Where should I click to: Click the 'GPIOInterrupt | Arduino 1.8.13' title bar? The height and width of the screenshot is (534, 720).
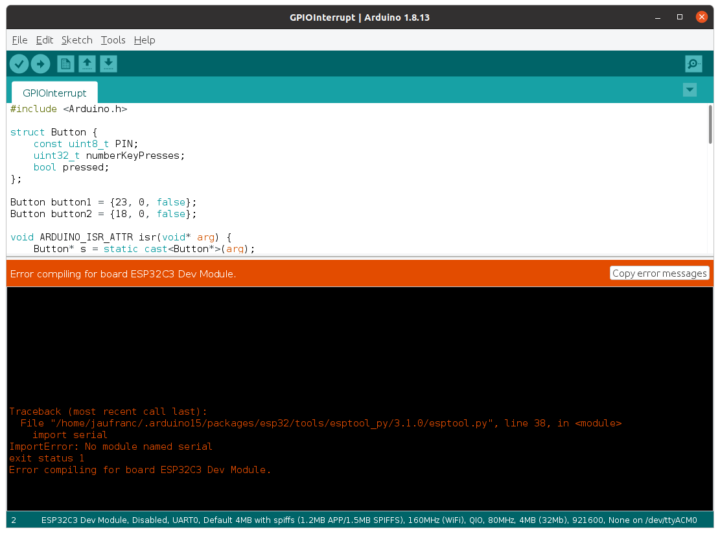[360, 17]
